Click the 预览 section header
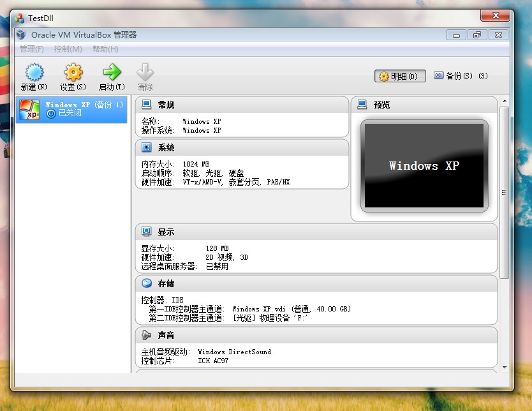This screenshot has width=532, height=411. pyautogui.click(x=381, y=105)
